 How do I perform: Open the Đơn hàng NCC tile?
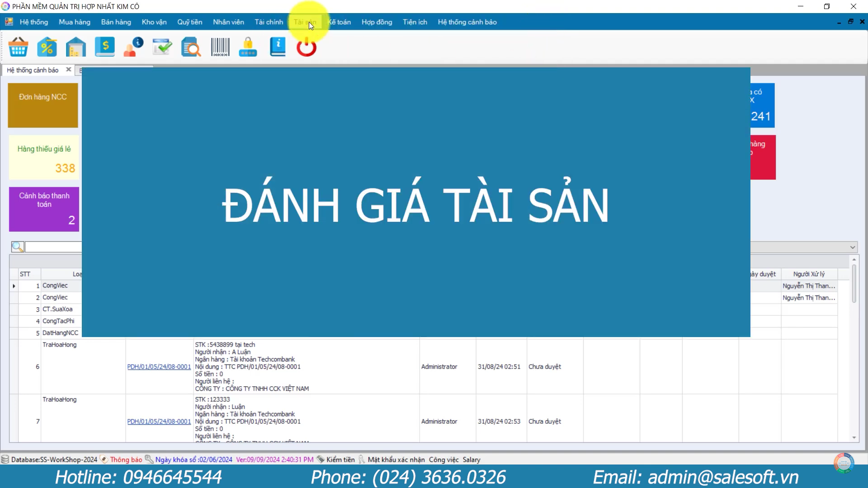pos(43,105)
